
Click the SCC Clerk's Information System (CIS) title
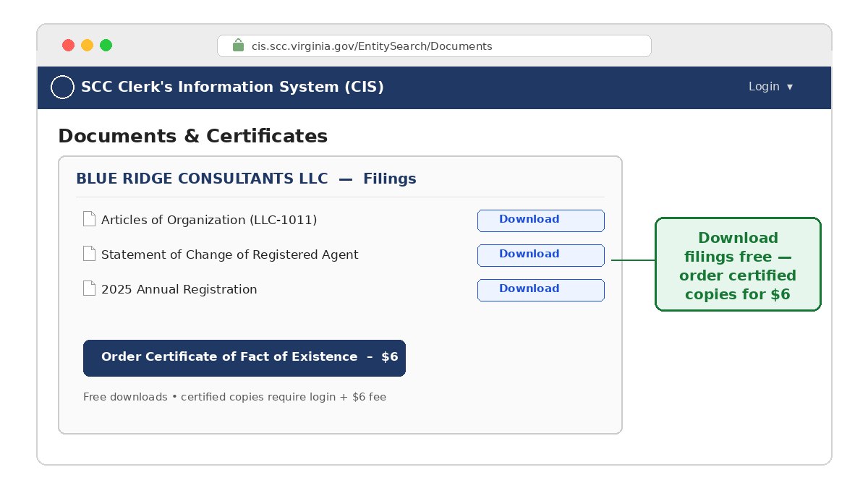pyautogui.click(x=232, y=87)
